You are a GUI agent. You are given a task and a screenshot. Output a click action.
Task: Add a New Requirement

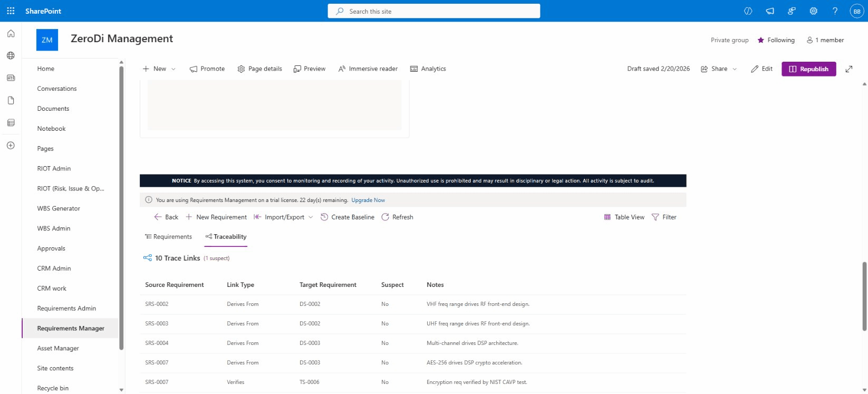[216, 217]
